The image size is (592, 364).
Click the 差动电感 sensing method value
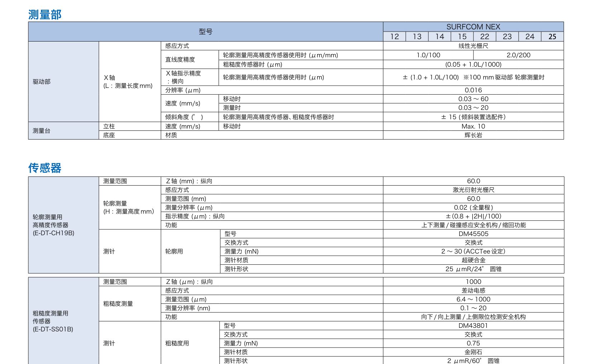pos(473,291)
